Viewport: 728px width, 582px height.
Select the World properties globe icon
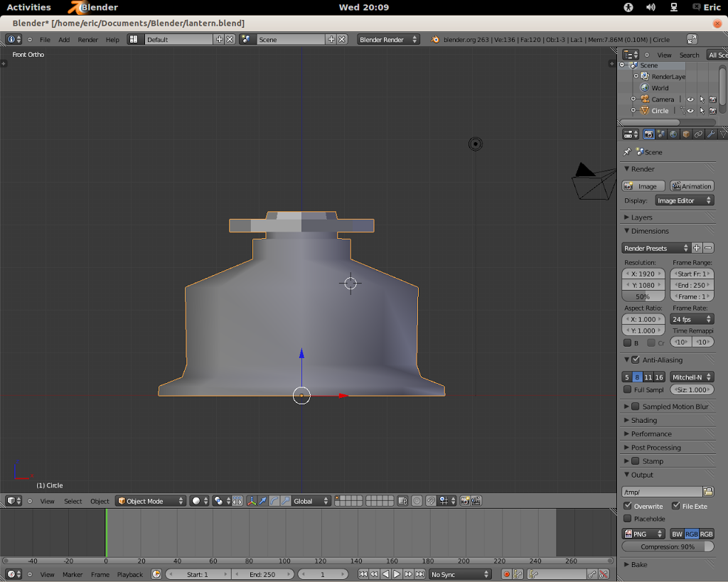coord(673,134)
